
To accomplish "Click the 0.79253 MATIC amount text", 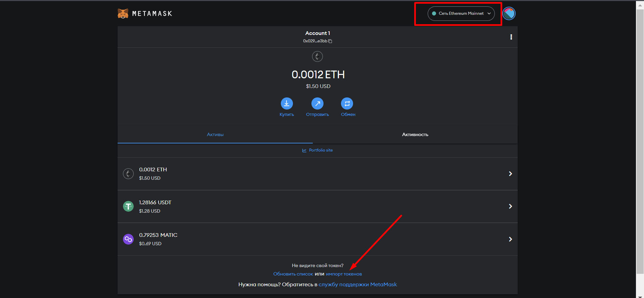I will [158, 235].
